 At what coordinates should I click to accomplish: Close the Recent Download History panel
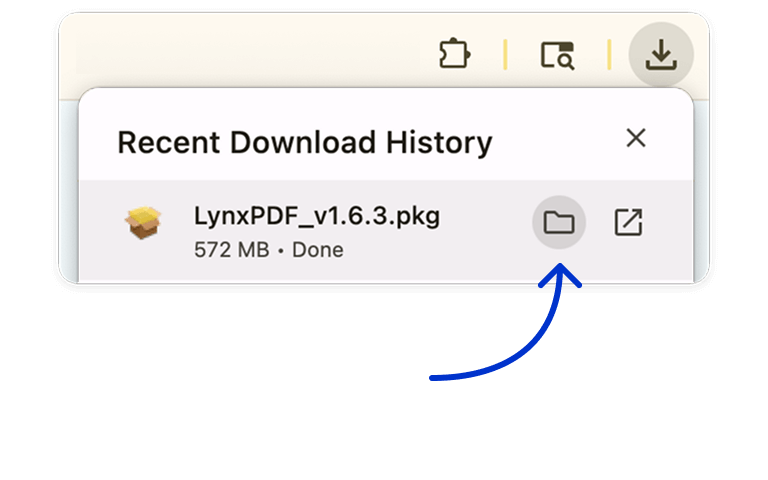click(635, 138)
